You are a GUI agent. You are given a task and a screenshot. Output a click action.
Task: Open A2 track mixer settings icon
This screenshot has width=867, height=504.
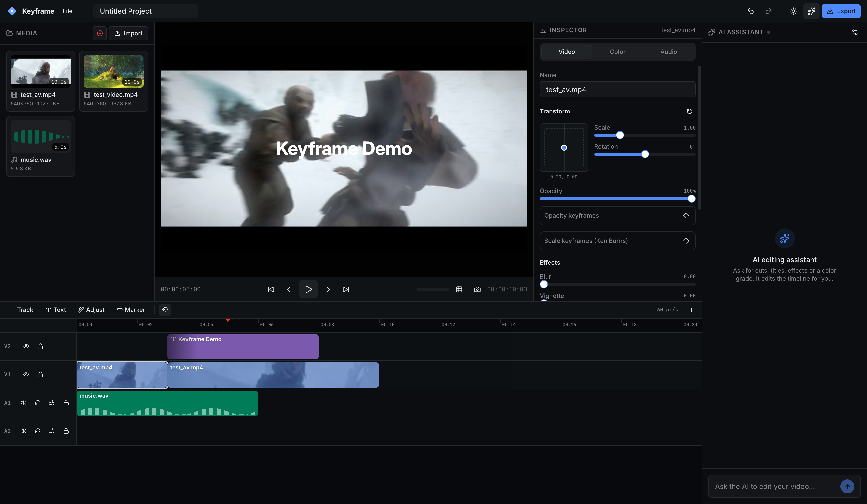52,431
